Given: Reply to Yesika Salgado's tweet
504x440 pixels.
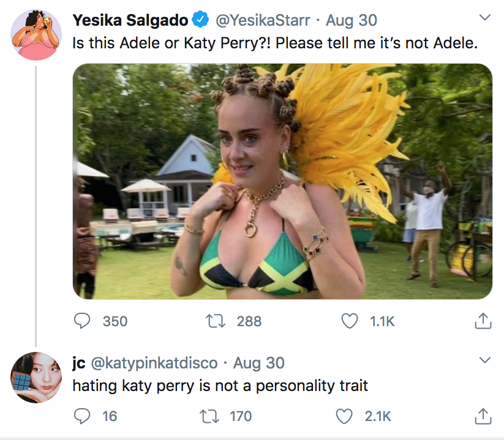Looking at the screenshot, I should coord(82,321).
